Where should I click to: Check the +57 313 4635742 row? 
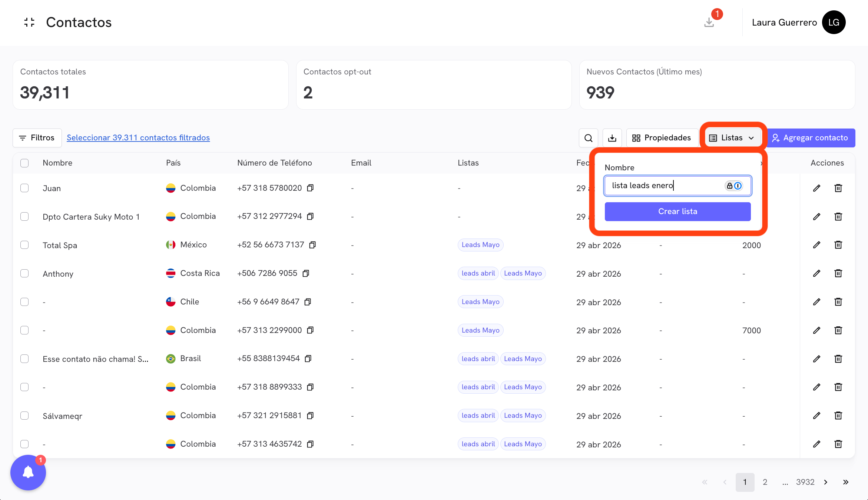tap(24, 444)
